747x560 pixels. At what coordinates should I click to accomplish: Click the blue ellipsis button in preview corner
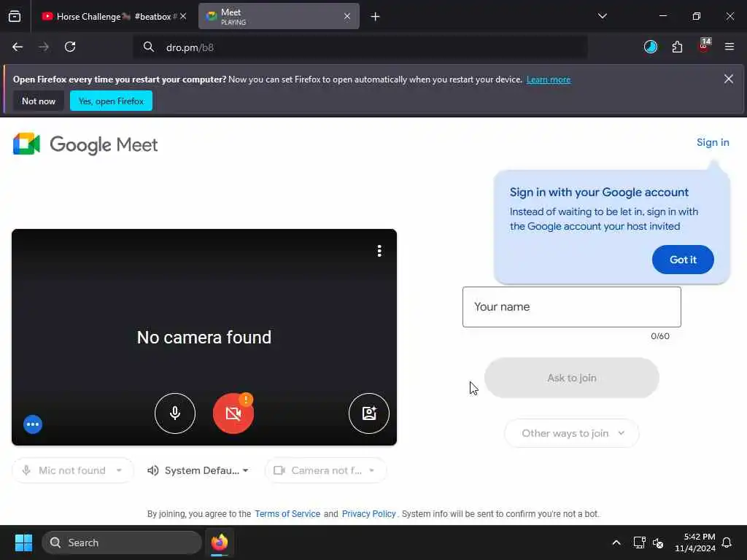[33, 424]
